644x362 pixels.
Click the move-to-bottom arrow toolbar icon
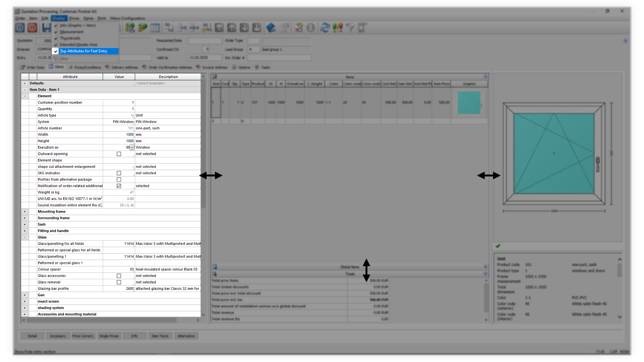click(x=257, y=28)
